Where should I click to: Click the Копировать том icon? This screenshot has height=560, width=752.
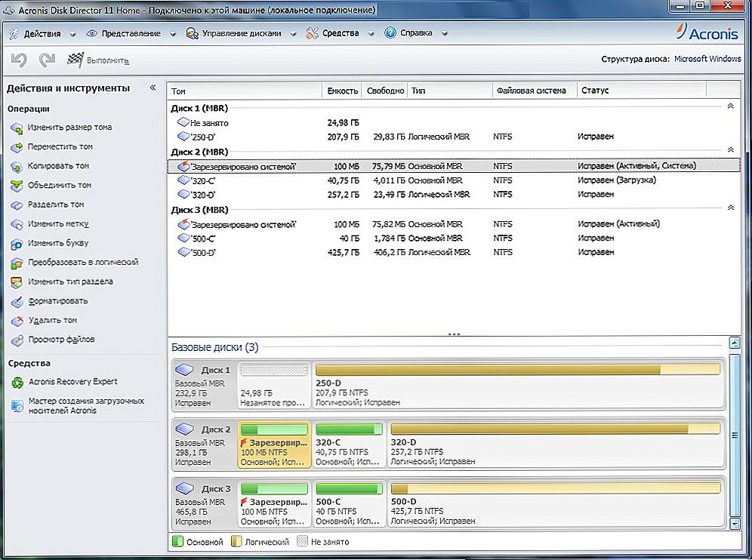[x=17, y=166]
